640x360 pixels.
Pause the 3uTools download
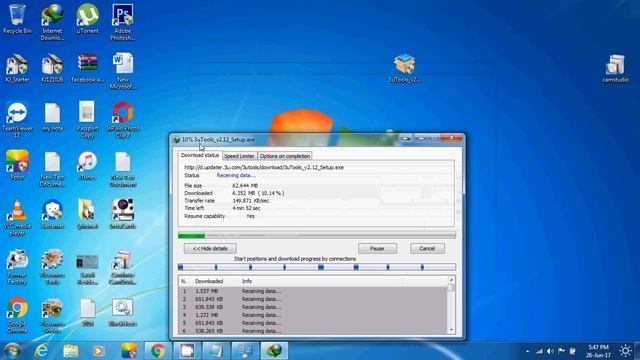(377, 249)
